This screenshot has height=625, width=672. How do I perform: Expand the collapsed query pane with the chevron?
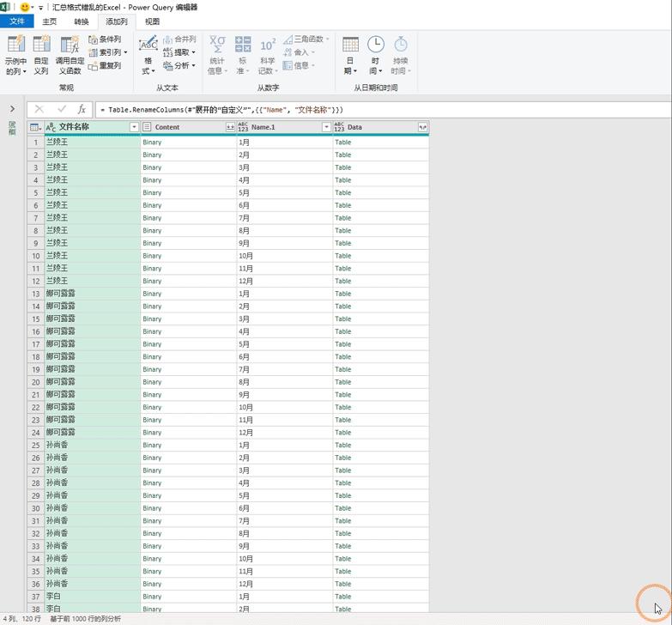tap(12, 109)
